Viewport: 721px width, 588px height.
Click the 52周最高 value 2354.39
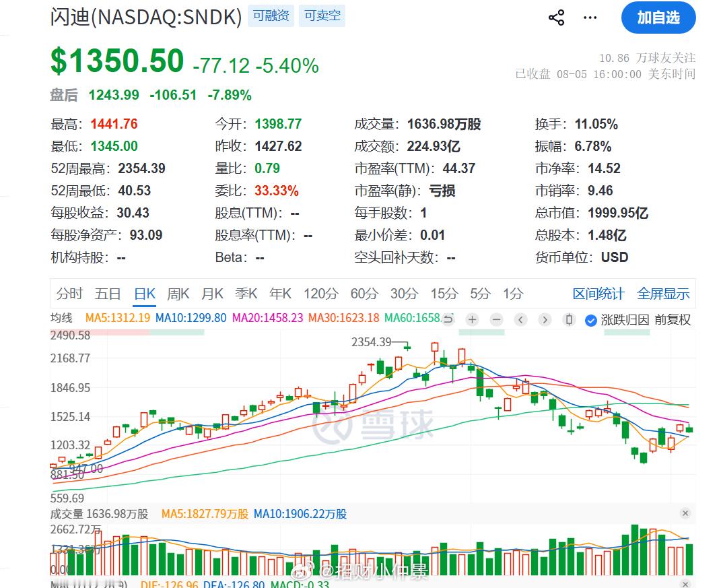(x=141, y=168)
